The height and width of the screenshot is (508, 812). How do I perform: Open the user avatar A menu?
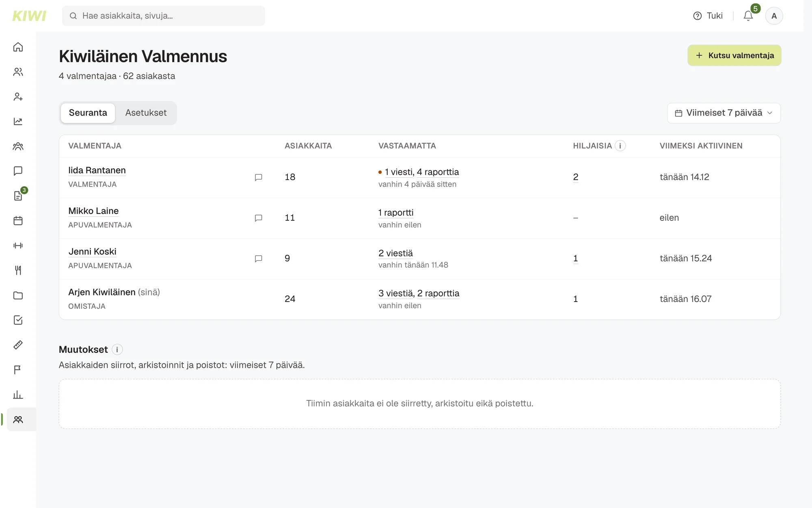pyautogui.click(x=774, y=16)
